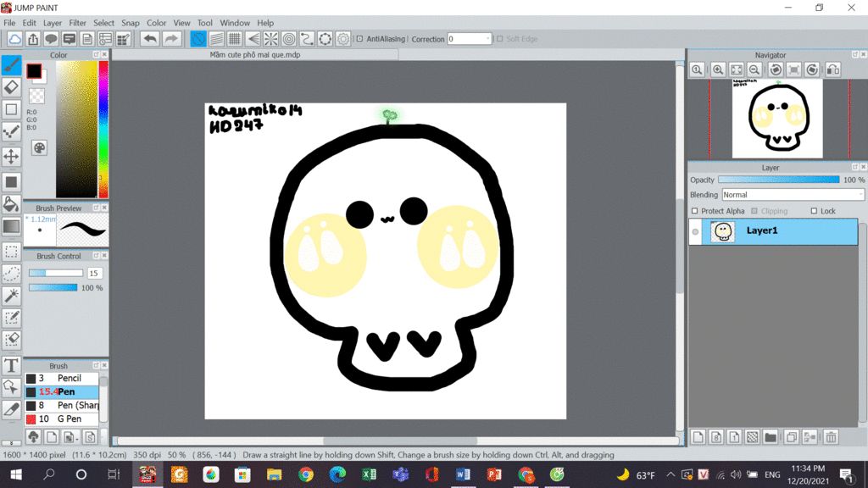Select the Gradient tool
Screen dimensions: 868x488
coord(11,226)
